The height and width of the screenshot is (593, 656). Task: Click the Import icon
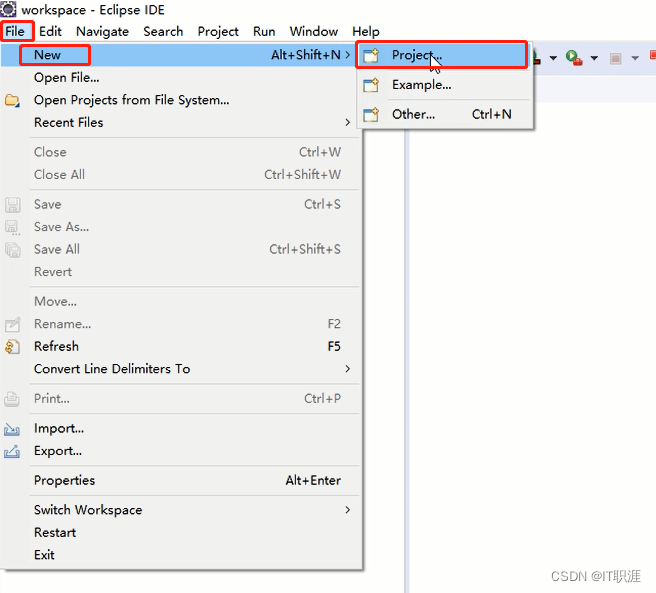point(12,429)
